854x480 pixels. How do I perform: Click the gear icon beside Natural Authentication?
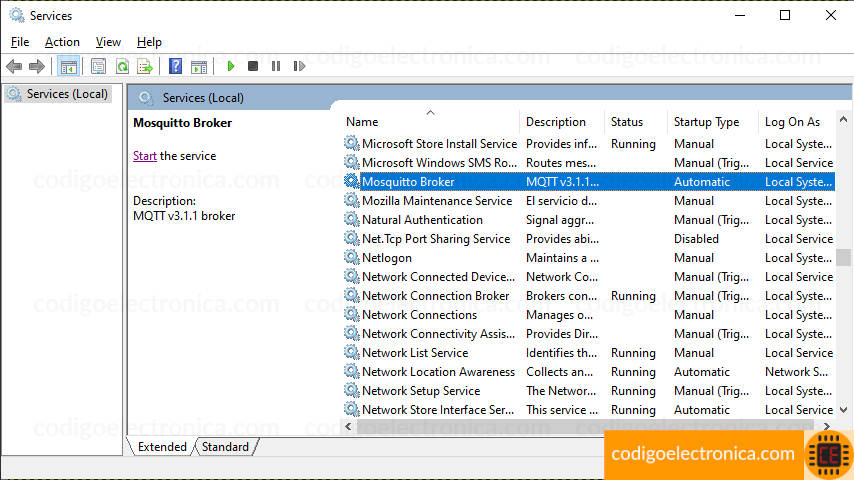(352, 219)
